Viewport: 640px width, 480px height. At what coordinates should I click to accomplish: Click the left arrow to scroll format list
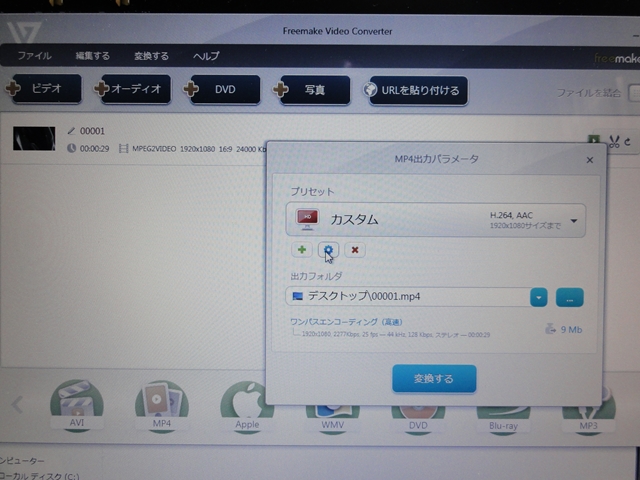17,404
